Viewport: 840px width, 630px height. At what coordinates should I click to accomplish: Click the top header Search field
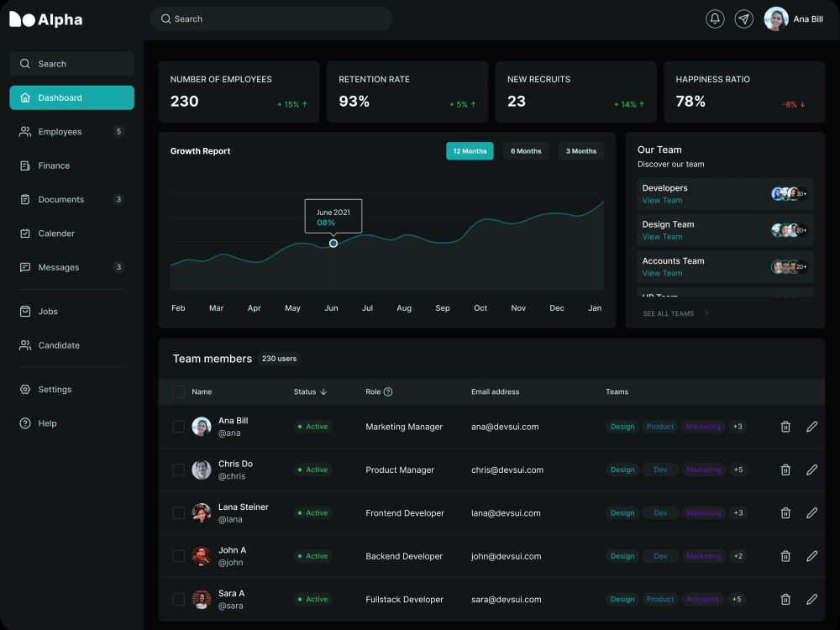271,18
